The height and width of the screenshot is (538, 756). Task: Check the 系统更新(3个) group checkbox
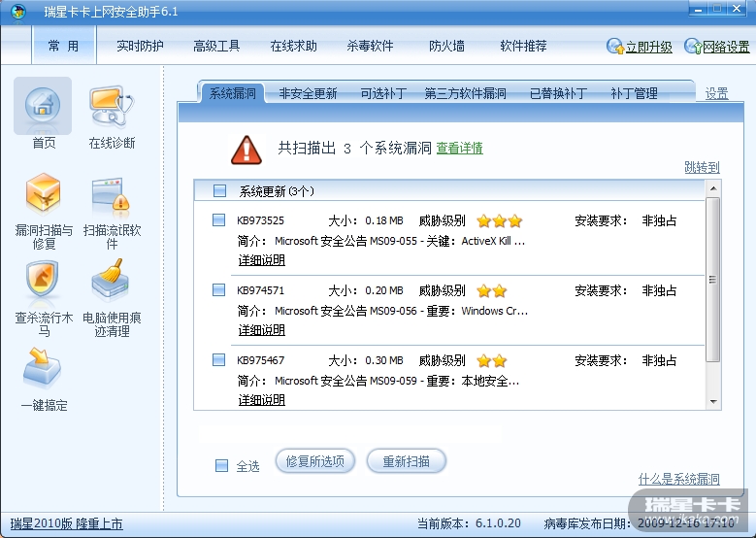(x=220, y=191)
